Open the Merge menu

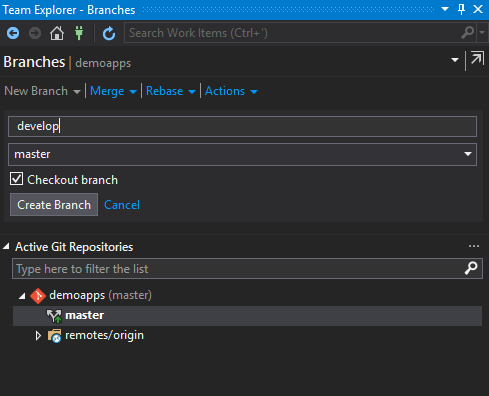coord(113,91)
